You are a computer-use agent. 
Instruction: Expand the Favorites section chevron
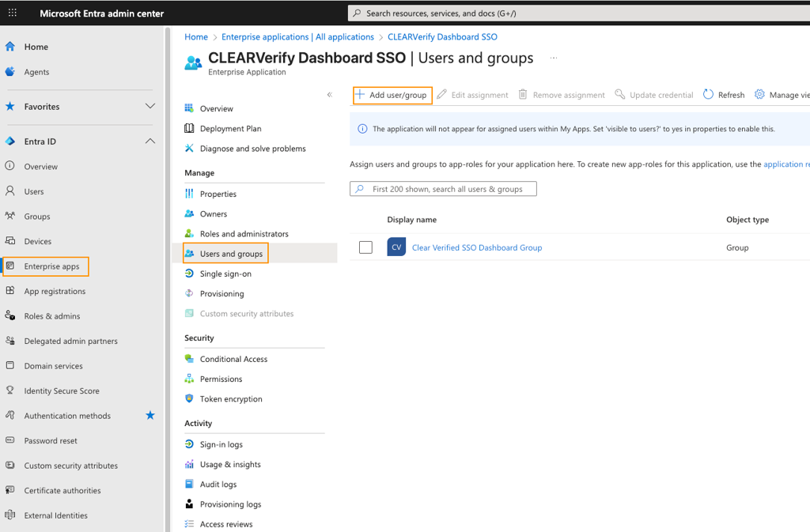coord(150,106)
